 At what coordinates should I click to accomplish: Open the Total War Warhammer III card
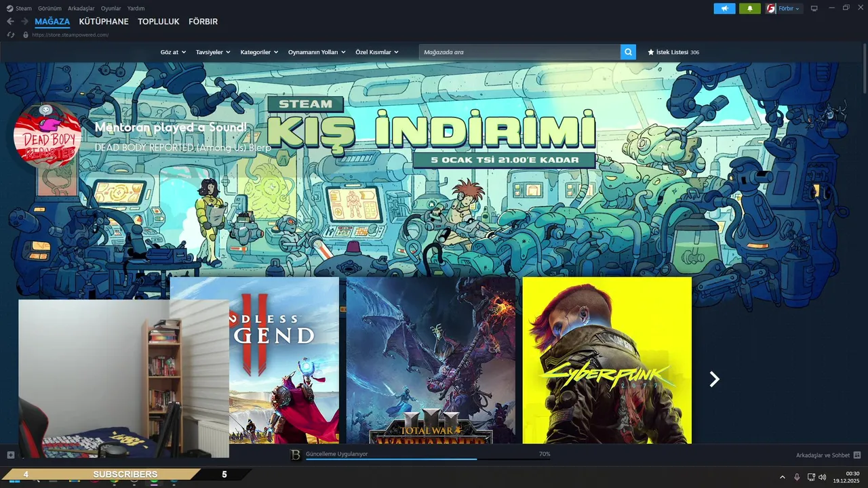click(x=431, y=360)
